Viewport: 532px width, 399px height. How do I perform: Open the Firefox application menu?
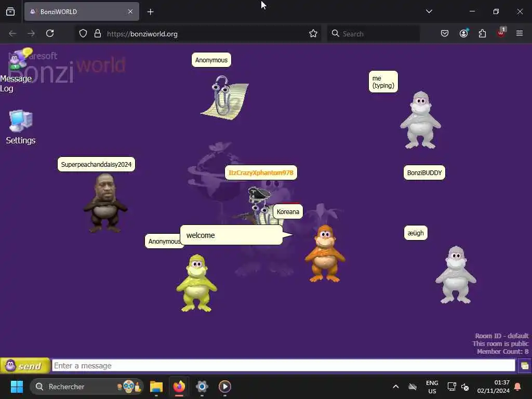pyautogui.click(x=520, y=34)
